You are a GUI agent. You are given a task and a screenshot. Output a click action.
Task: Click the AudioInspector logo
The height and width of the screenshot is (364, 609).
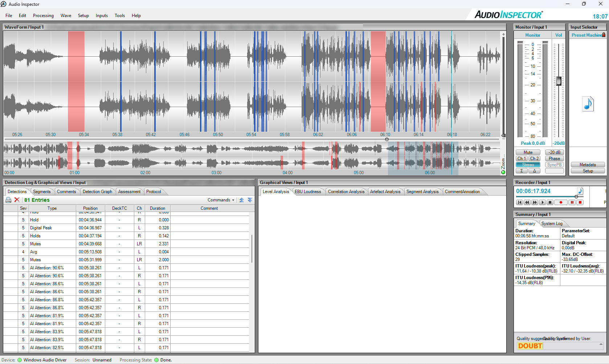point(508,15)
